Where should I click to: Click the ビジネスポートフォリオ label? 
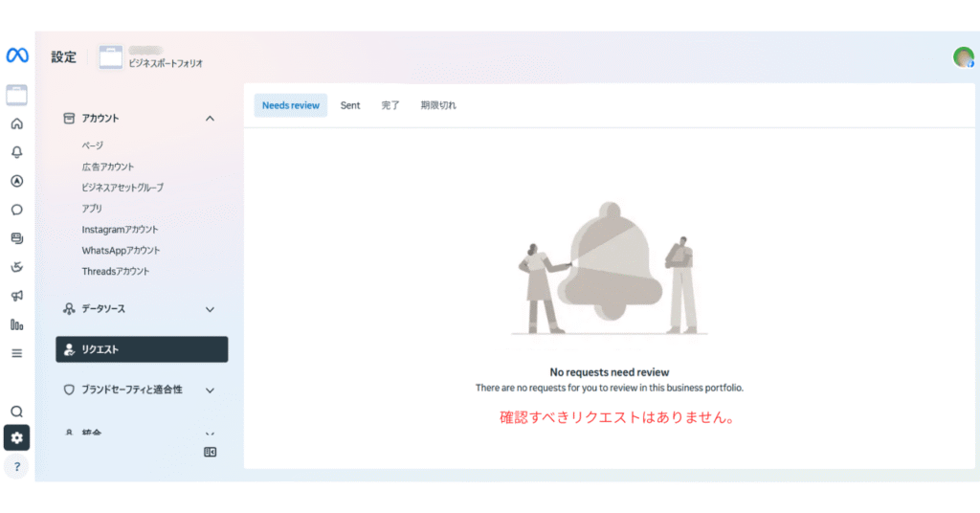(x=166, y=64)
